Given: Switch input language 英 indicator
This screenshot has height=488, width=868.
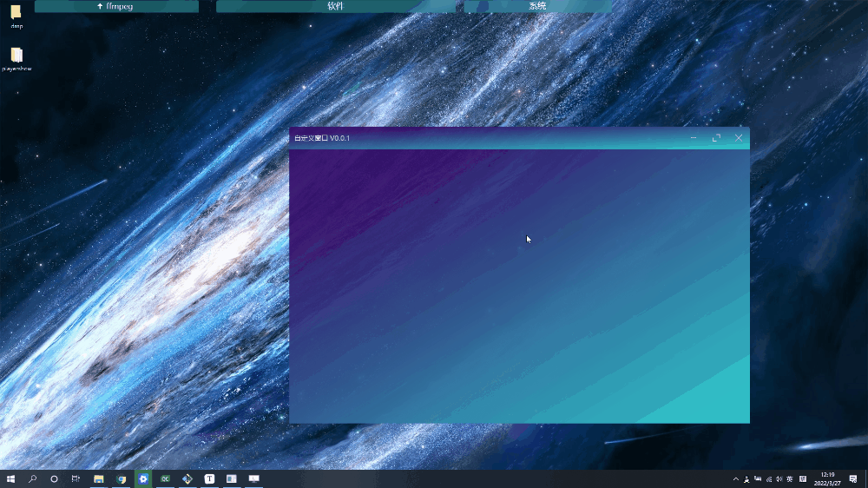Looking at the screenshot, I should pyautogui.click(x=789, y=479).
